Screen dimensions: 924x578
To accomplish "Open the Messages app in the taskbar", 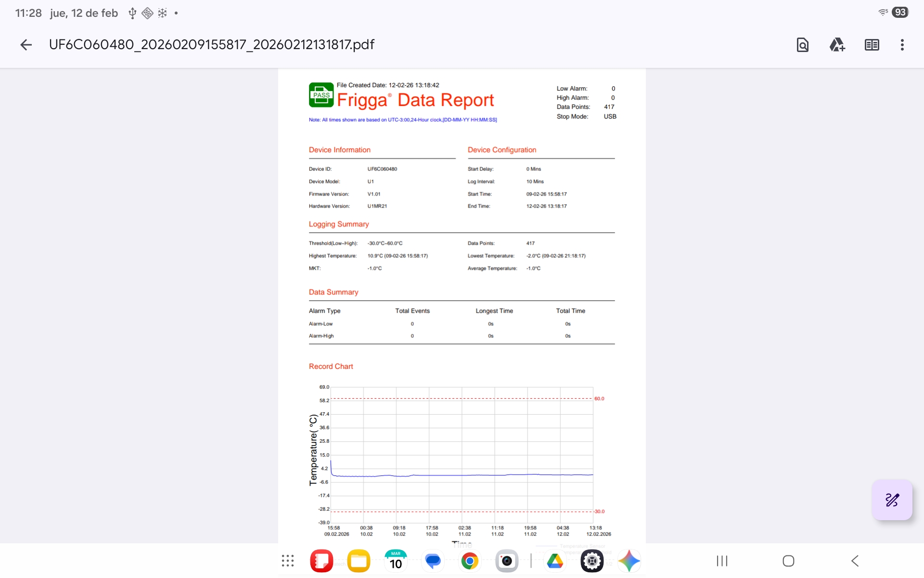I will pyautogui.click(x=433, y=561).
